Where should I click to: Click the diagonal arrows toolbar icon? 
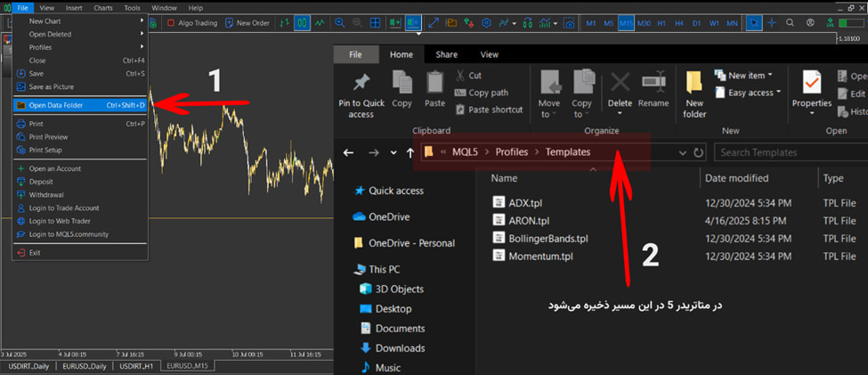click(434, 23)
